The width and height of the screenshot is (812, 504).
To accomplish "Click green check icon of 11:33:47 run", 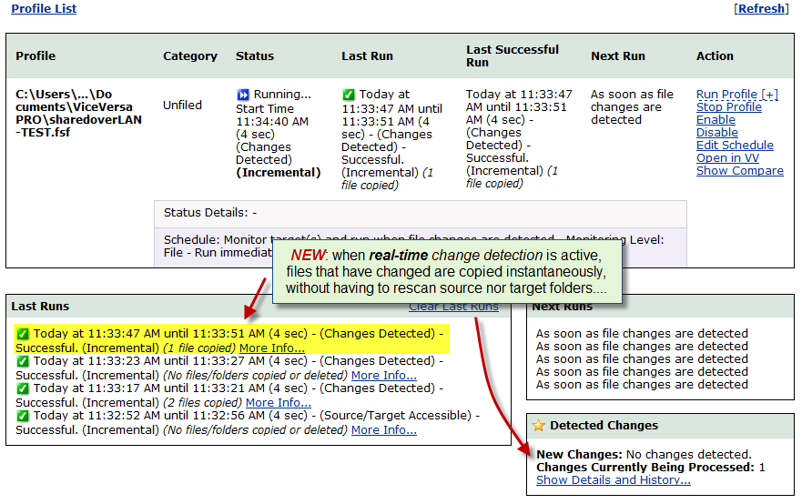I will (22, 334).
